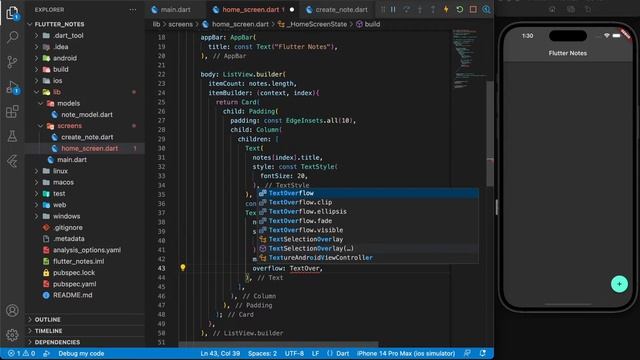
Task: Open pubspec.yaml file
Action: (74, 284)
